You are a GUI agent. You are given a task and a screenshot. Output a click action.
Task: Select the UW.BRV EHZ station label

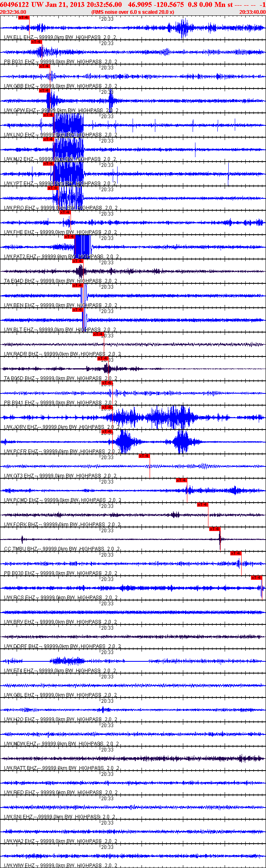coord(19,622)
